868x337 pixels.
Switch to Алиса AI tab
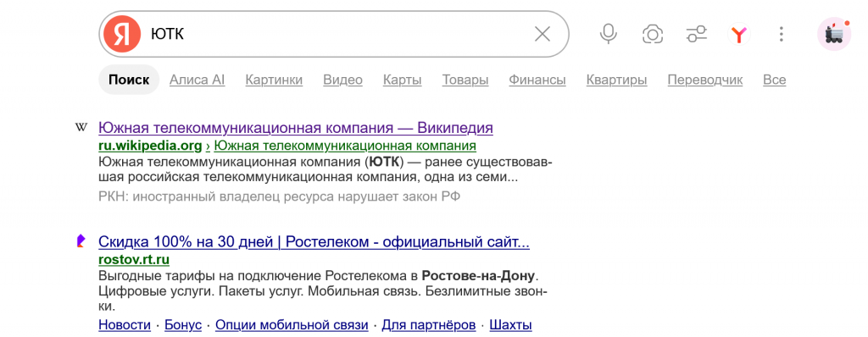click(197, 80)
